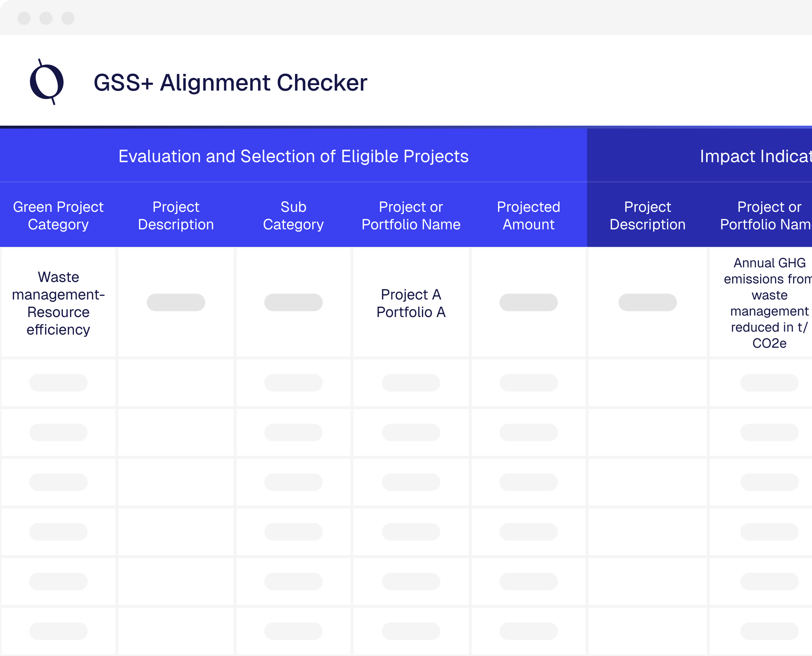The width and height of the screenshot is (812, 656).
Task: Select the Projected Amount column header
Action: click(528, 216)
